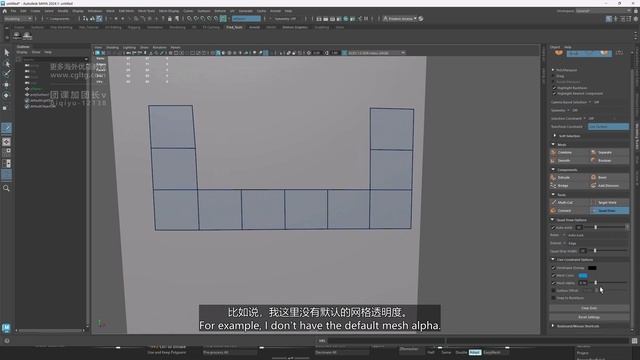This screenshot has width=640, height=360.
Task: Open the Edit Mesh menu
Action: (126, 11)
